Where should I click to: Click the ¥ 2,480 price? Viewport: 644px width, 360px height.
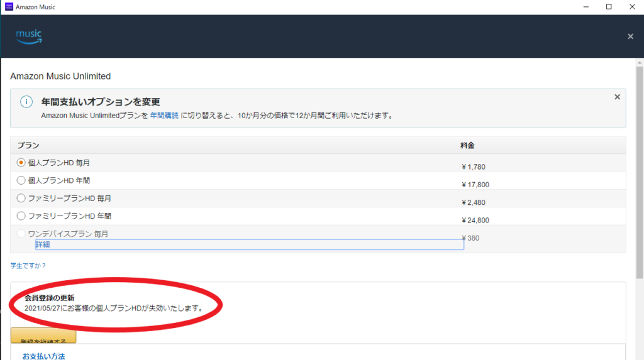click(474, 202)
